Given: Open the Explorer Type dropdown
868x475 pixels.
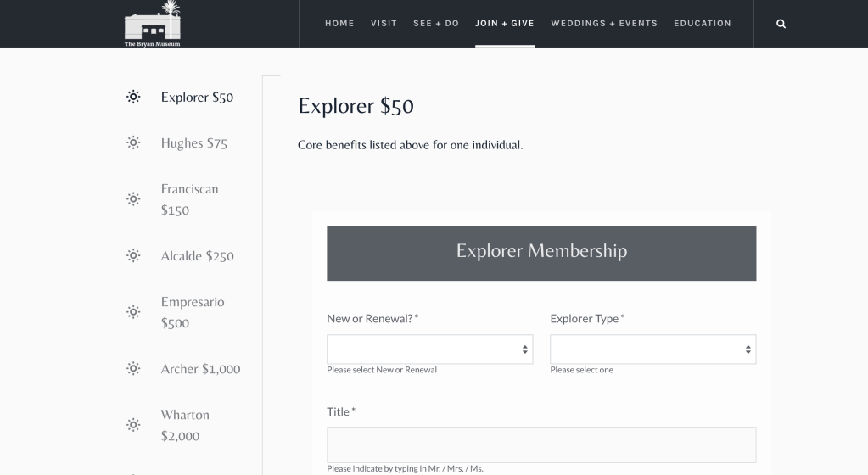Looking at the screenshot, I should (x=652, y=349).
